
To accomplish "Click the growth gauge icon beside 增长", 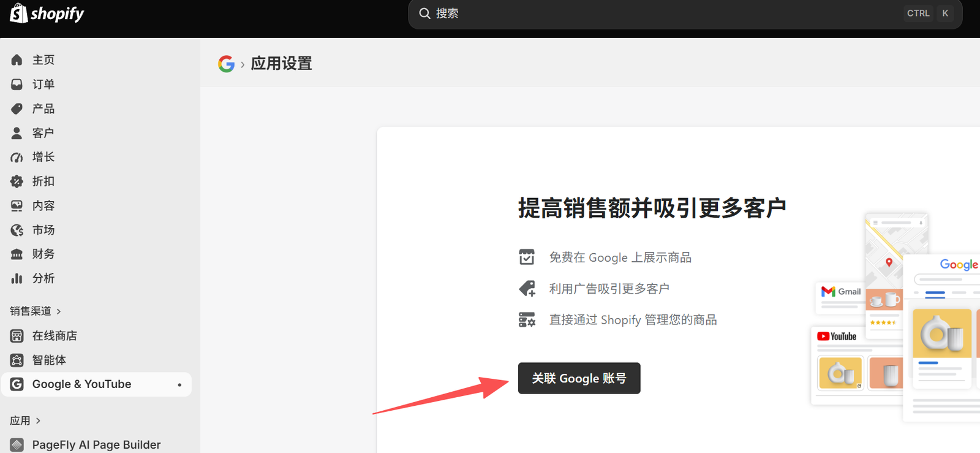I will click(x=17, y=158).
